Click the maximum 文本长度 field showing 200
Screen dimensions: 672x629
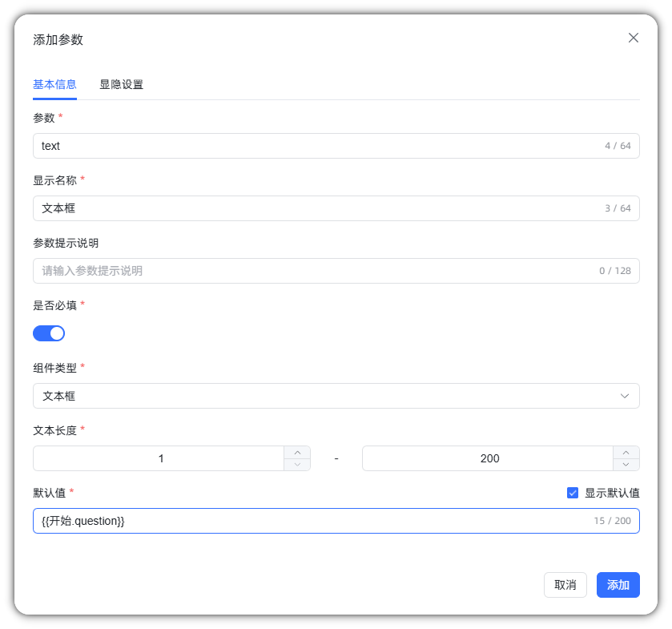(x=488, y=458)
